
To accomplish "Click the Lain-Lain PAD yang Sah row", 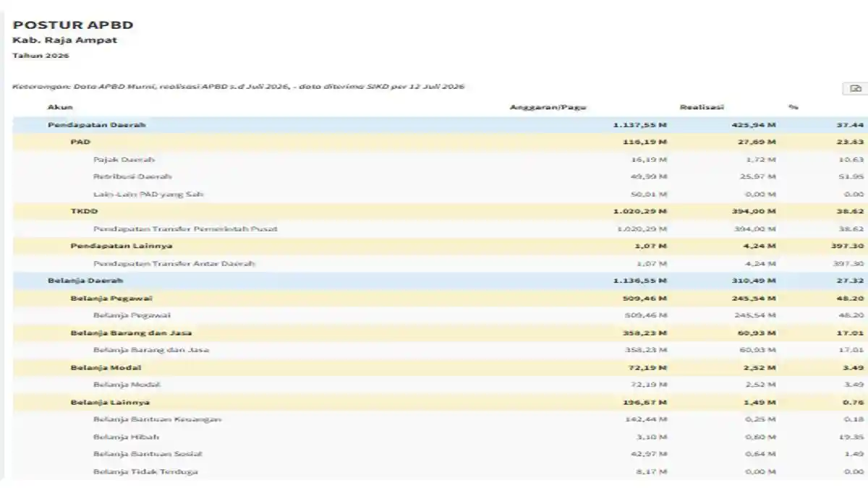I will pos(441,194).
